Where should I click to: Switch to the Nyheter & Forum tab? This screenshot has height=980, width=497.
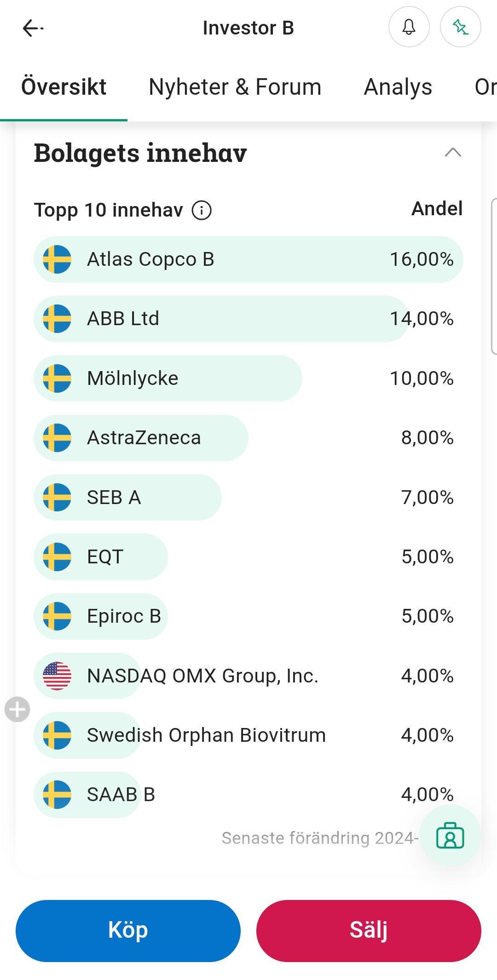coord(235,87)
